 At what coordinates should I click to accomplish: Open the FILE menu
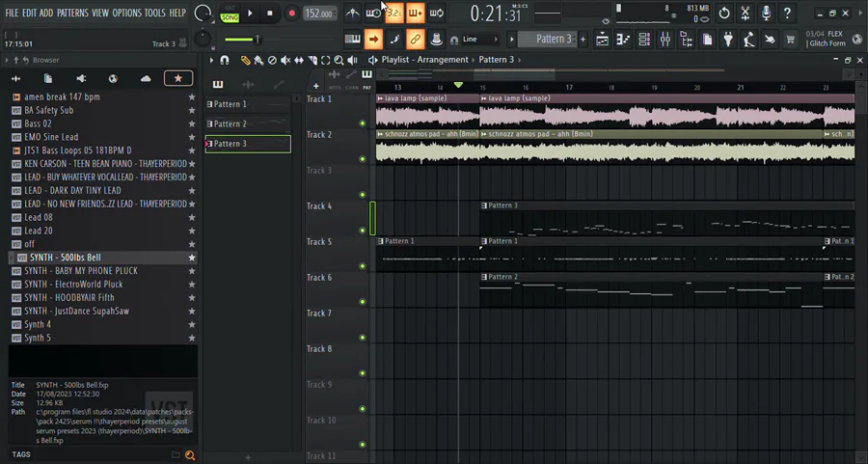[x=12, y=13]
